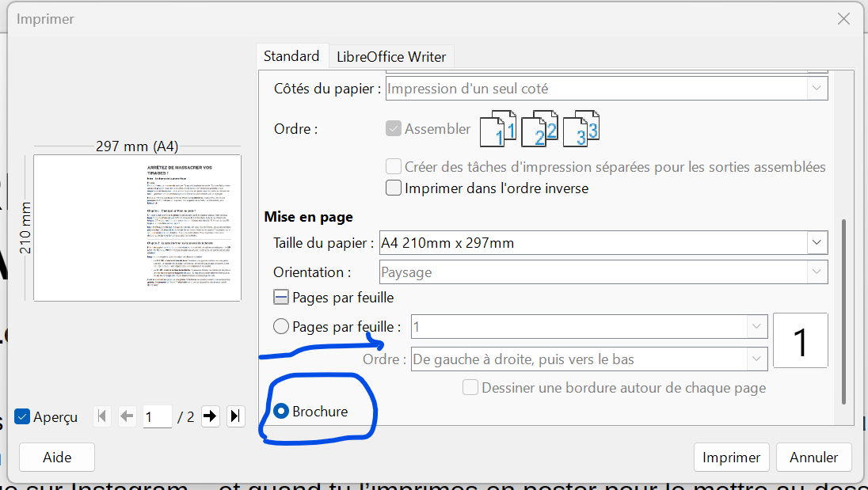Switch to the LibreOffice Writer tab

pyautogui.click(x=391, y=56)
